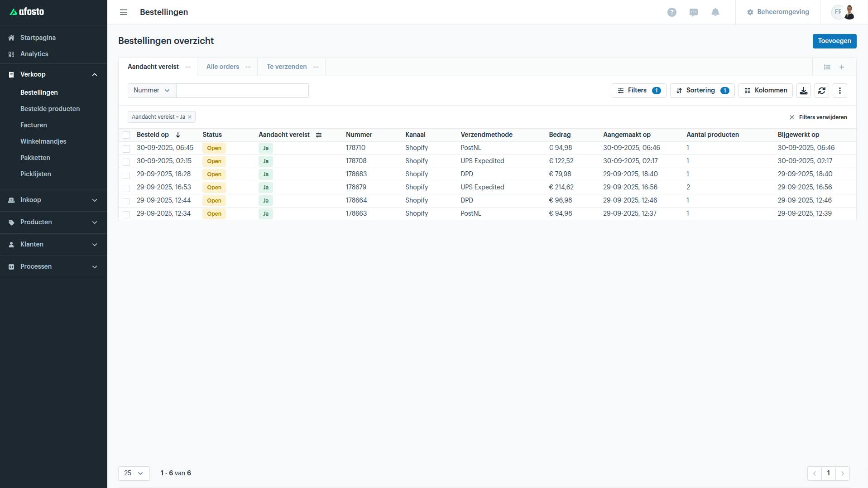Image resolution: width=868 pixels, height=488 pixels.
Task: Open Facturen in the sidebar
Action: pos(34,125)
